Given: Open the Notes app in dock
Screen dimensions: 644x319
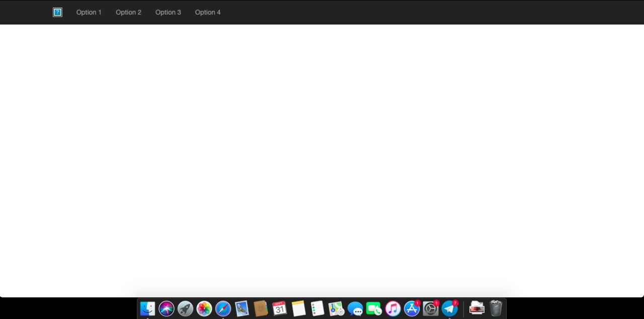Looking at the screenshot, I should pyautogui.click(x=298, y=308).
